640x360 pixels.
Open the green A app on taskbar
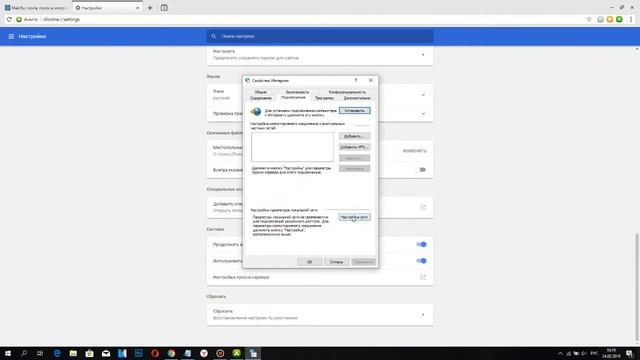tap(236, 353)
